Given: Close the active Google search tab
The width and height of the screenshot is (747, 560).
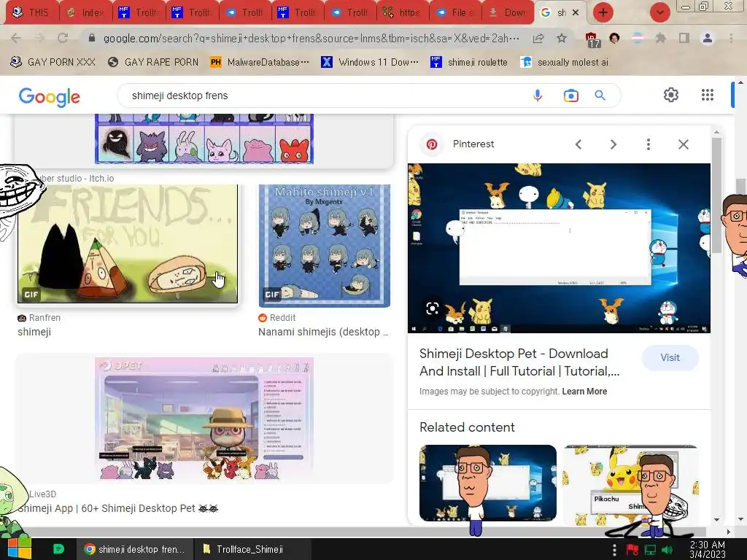Looking at the screenshot, I should pos(576,12).
